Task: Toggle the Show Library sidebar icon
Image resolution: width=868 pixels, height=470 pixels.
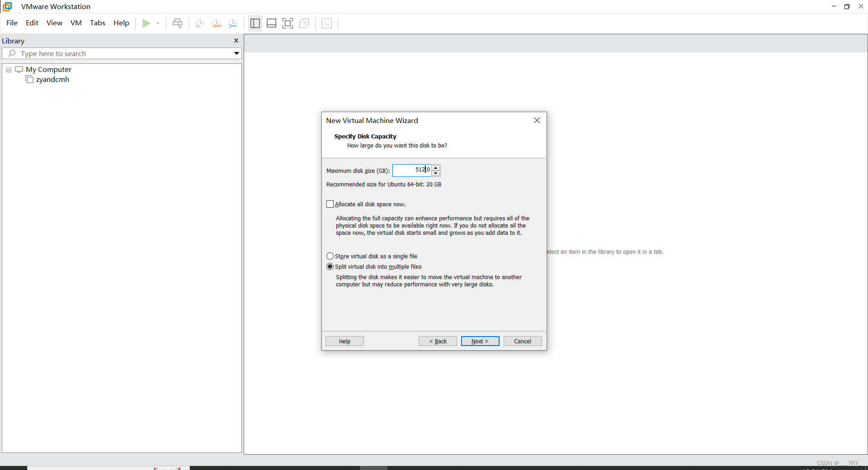Action: [255, 23]
